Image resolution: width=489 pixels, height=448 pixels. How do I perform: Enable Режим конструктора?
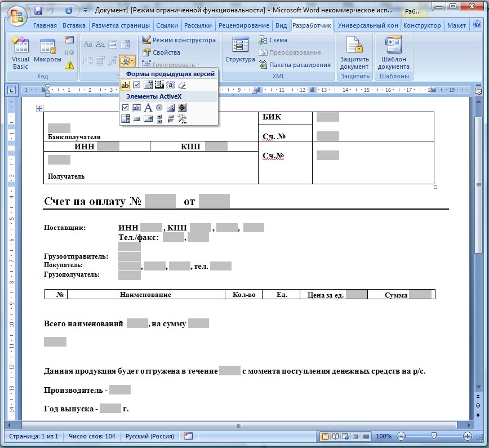[178, 40]
